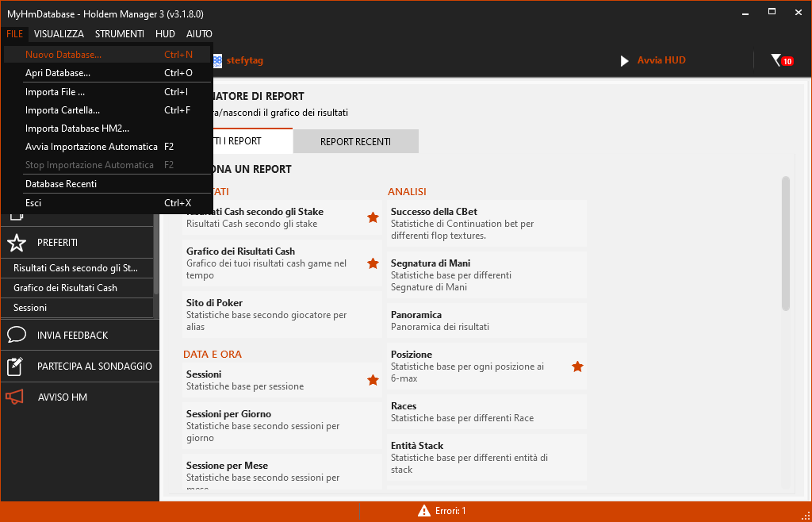Open the Sessioni per Giorno report
Screen dimensions: 812x522
[282, 426]
